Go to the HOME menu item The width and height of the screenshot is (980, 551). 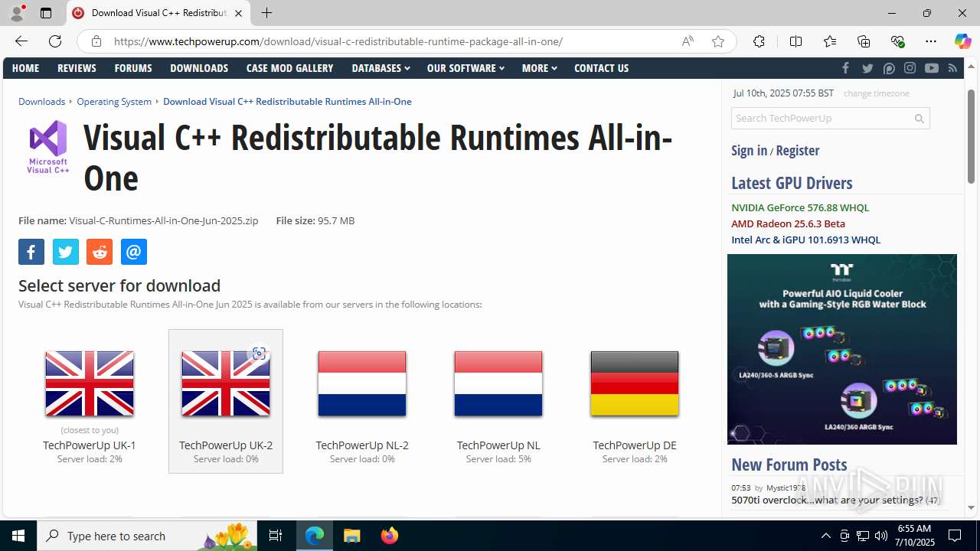tap(25, 68)
